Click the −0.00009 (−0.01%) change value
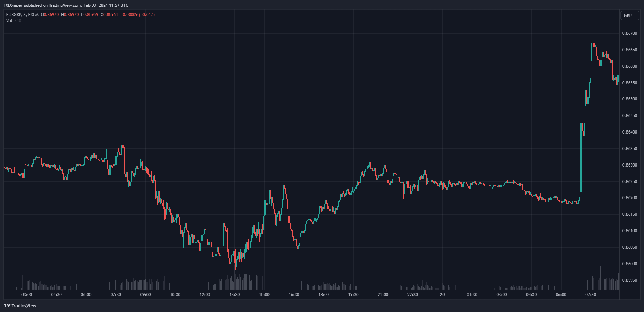644x312 pixels. coord(138,15)
